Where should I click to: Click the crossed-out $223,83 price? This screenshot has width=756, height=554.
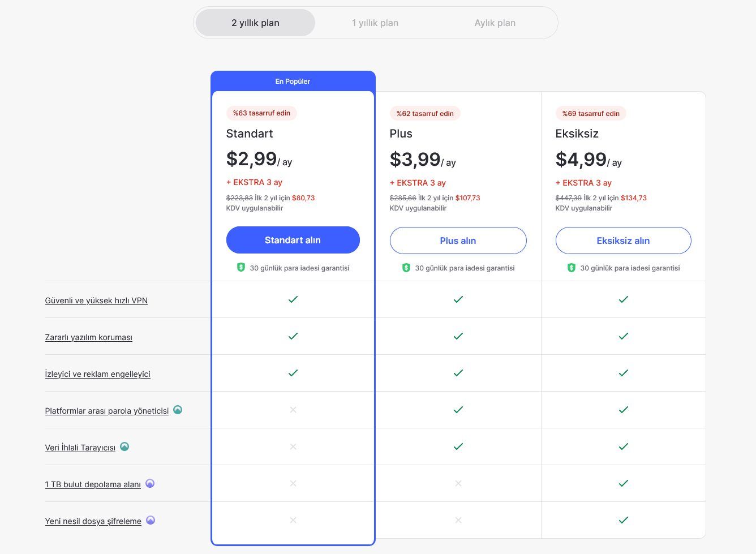(239, 198)
